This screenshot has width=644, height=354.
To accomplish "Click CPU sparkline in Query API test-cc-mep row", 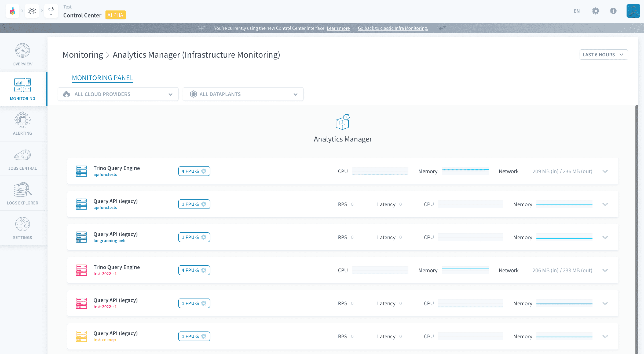I will pyautogui.click(x=470, y=336).
